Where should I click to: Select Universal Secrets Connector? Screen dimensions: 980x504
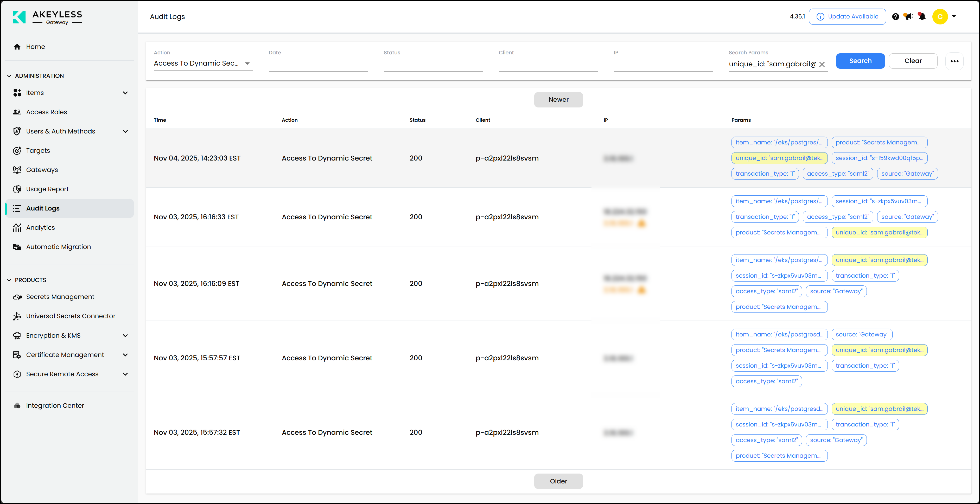70,316
